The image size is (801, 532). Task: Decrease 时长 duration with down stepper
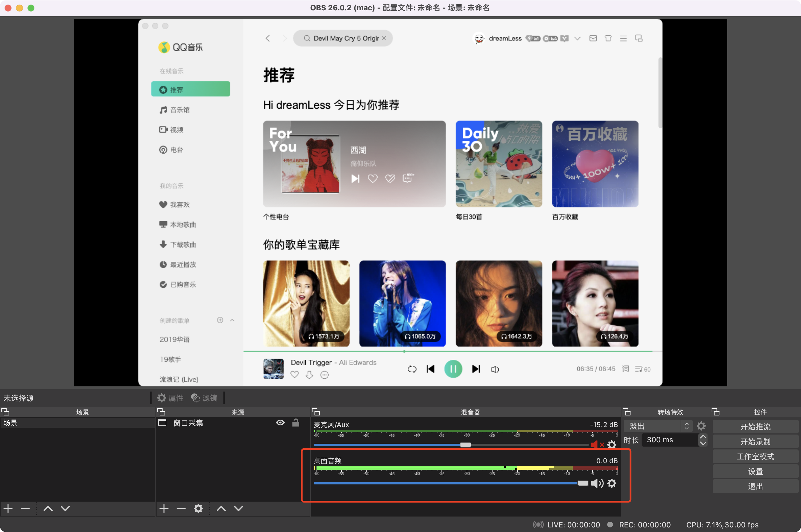(703, 443)
